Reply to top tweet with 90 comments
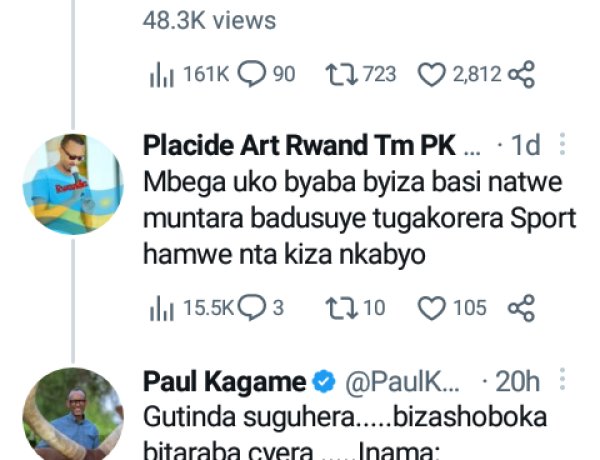The width and height of the screenshot is (600, 460). point(266,74)
